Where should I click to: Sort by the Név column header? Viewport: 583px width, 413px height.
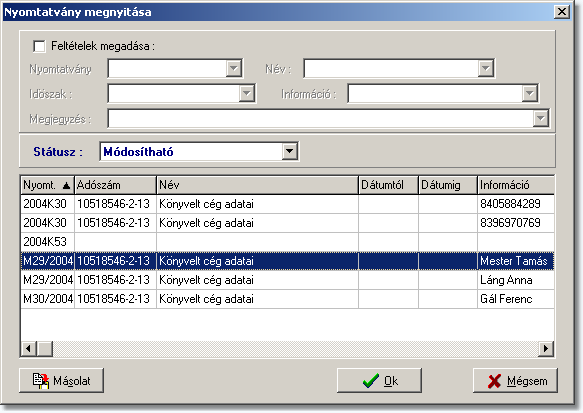click(x=257, y=185)
